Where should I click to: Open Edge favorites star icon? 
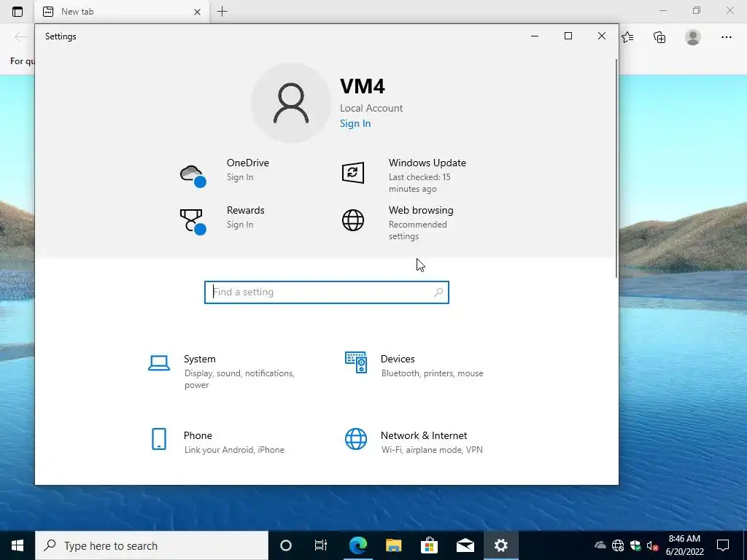(x=627, y=37)
